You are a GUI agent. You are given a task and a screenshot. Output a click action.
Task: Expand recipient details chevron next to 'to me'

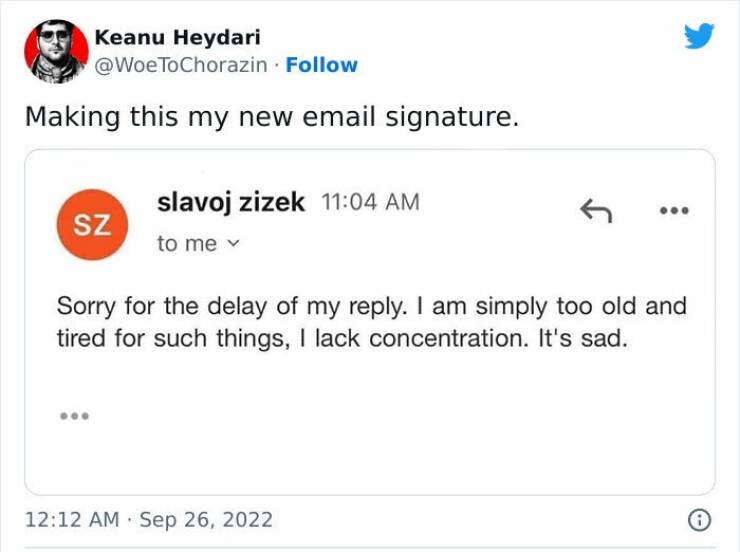pos(236,245)
